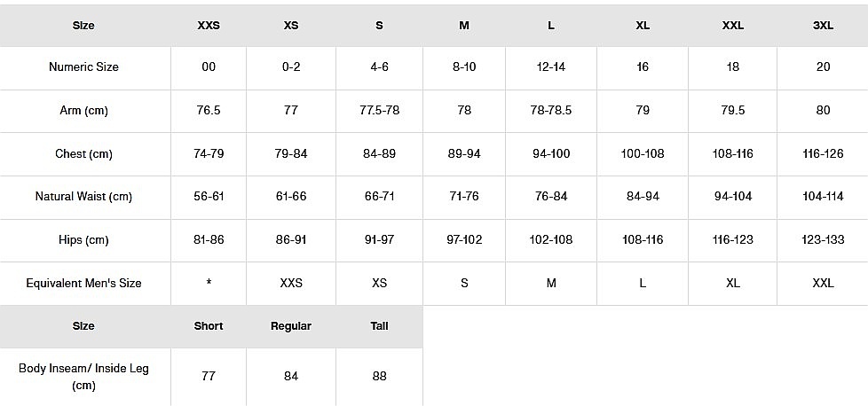The image size is (868, 406).
Task: Click the Numeric Size row label
Action: coord(83,67)
